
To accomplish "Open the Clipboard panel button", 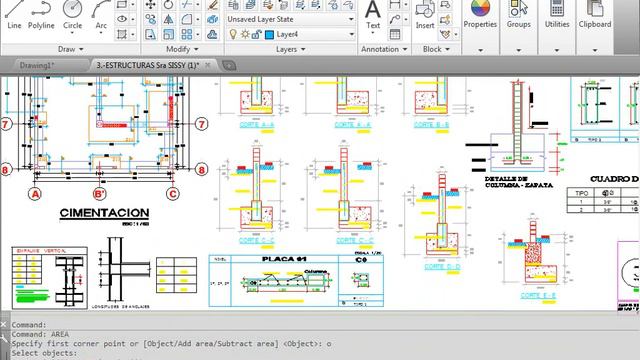I will [595, 24].
